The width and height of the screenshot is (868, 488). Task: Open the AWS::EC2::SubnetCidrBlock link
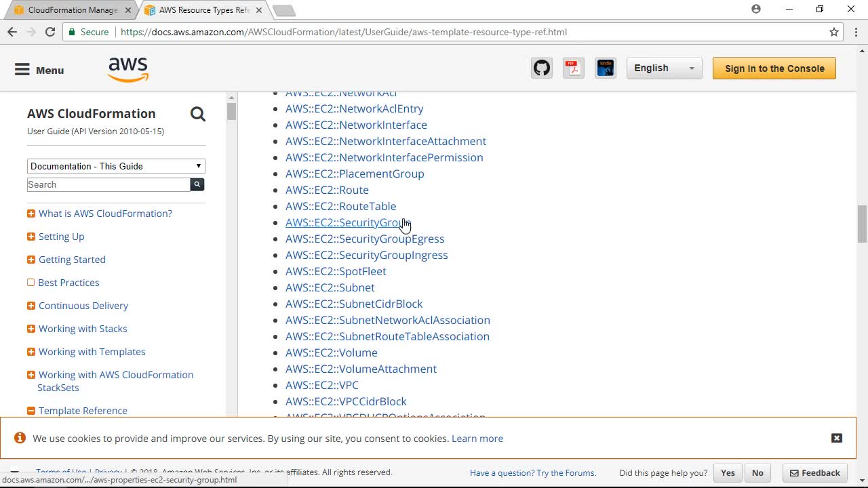(354, 304)
